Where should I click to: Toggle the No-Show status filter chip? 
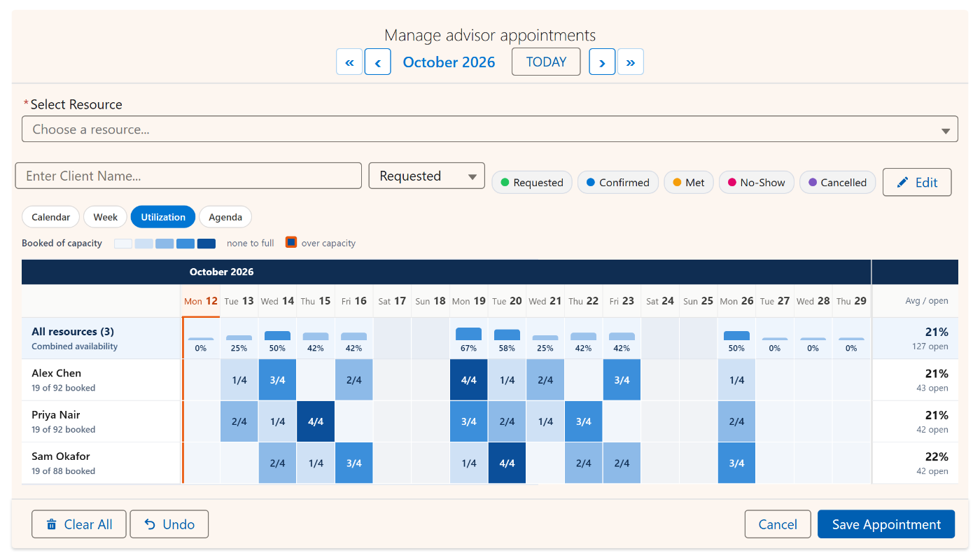tap(757, 183)
